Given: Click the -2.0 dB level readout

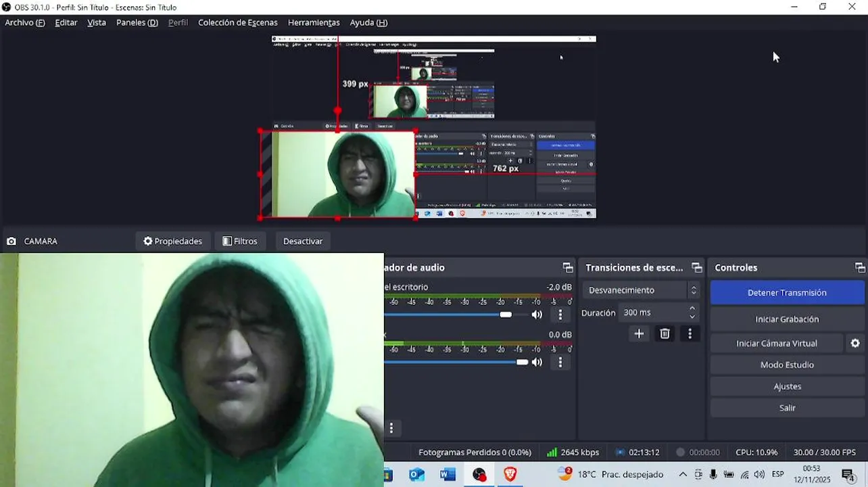Looking at the screenshot, I should point(559,287).
